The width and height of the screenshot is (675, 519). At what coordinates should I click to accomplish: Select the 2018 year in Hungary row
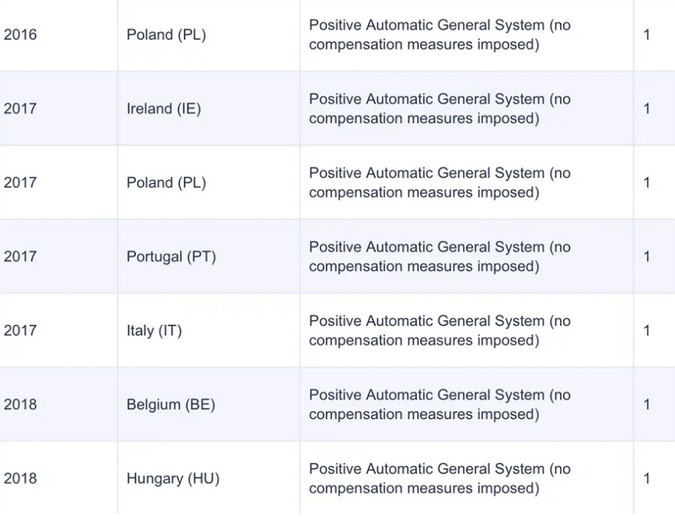(x=20, y=479)
